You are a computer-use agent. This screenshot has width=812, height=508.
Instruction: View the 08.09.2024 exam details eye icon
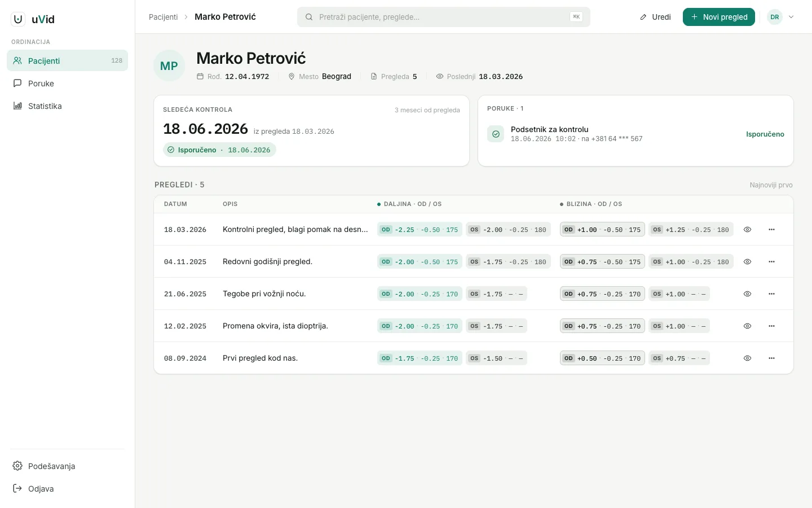(747, 358)
